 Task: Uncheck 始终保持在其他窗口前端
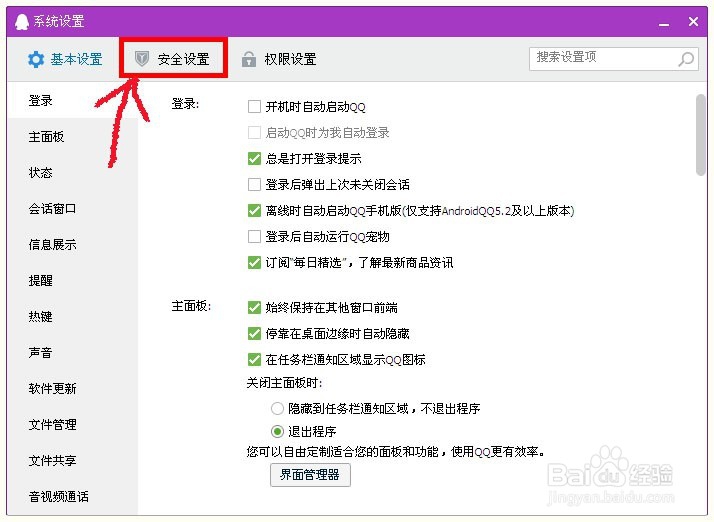coord(254,307)
